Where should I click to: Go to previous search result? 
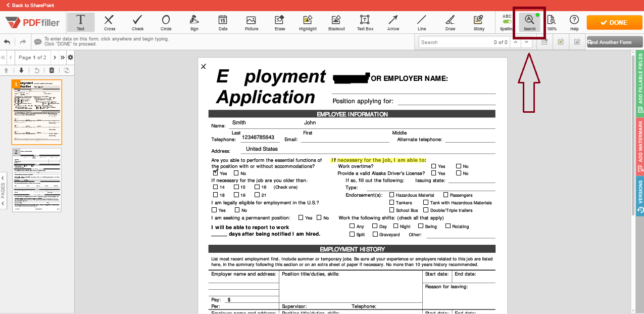(x=515, y=42)
